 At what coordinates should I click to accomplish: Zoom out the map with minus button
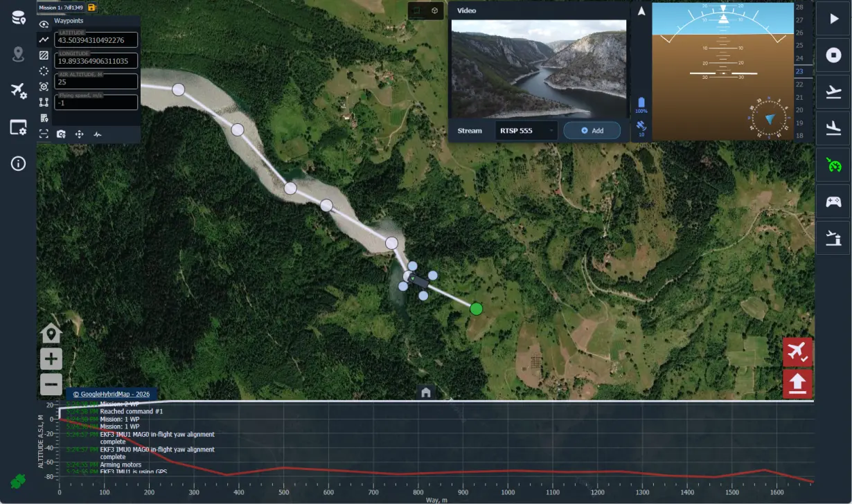click(x=51, y=384)
